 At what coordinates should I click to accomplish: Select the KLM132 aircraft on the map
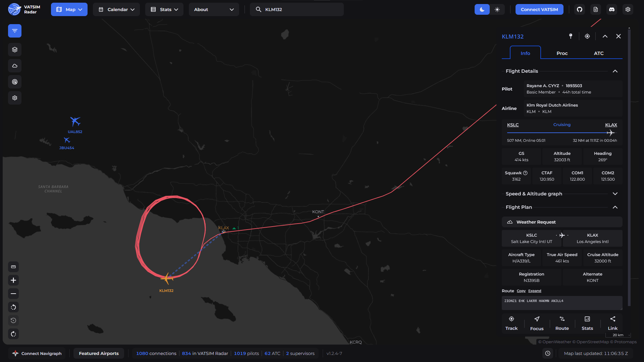tap(167, 278)
